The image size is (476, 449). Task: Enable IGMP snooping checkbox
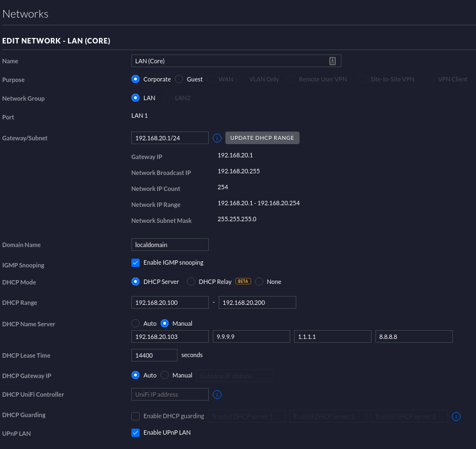click(136, 262)
